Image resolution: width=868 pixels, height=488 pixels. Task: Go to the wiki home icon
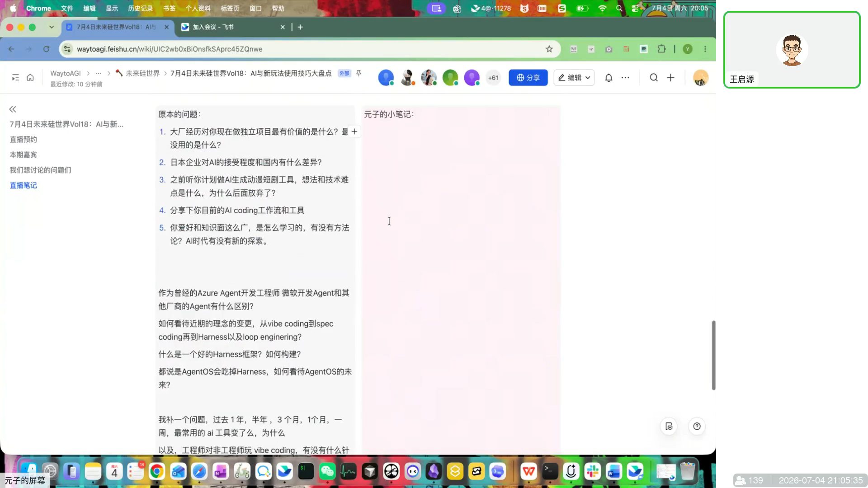(30, 78)
